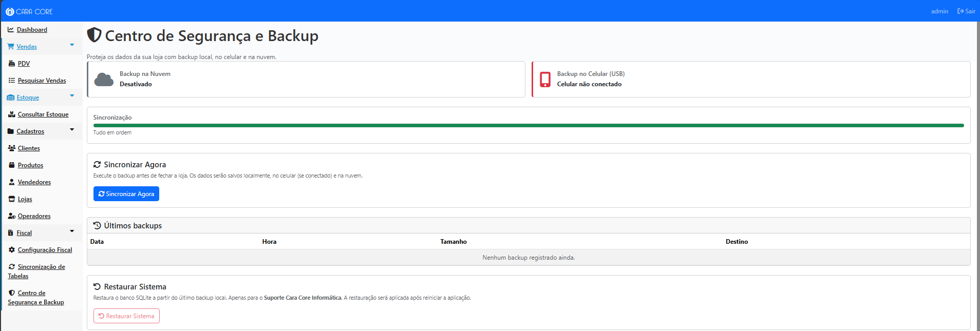Click the Consultar Estoque boxes icon
Viewport: 980px width, 331px height.
[12, 114]
